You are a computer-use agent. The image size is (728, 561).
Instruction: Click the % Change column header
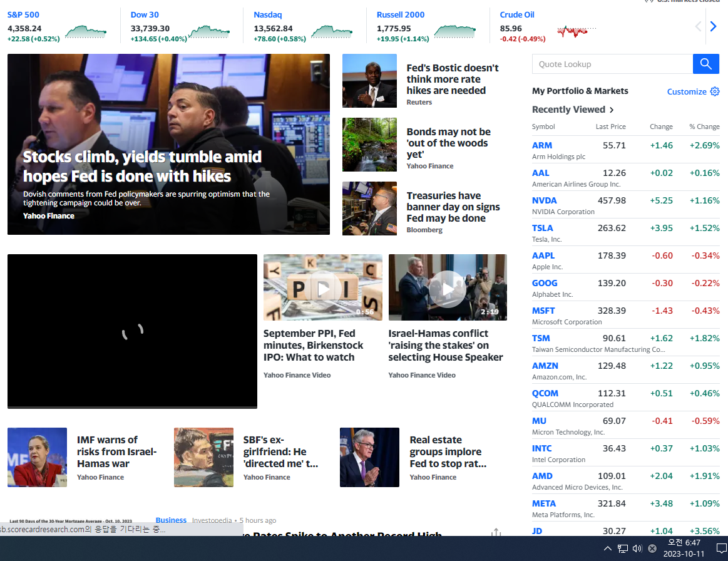tap(704, 126)
